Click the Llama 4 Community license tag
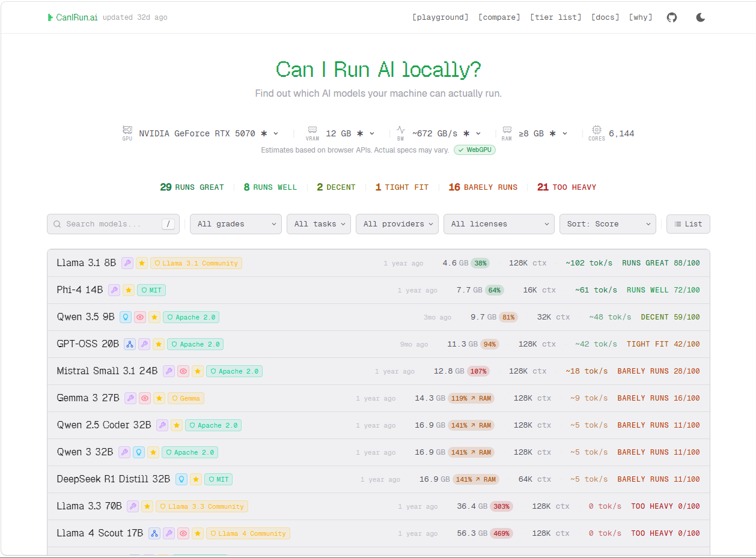756x558 pixels. pyautogui.click(x=248, y=533)
